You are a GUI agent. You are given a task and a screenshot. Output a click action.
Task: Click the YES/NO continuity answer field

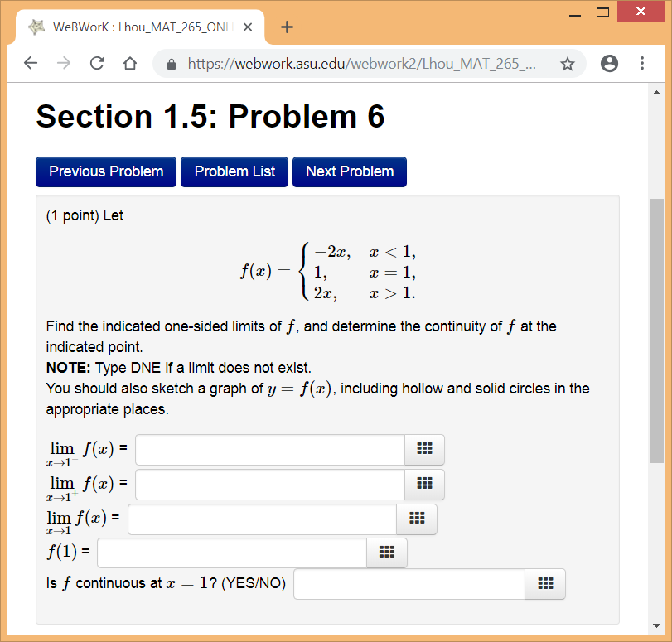(409, 584)
